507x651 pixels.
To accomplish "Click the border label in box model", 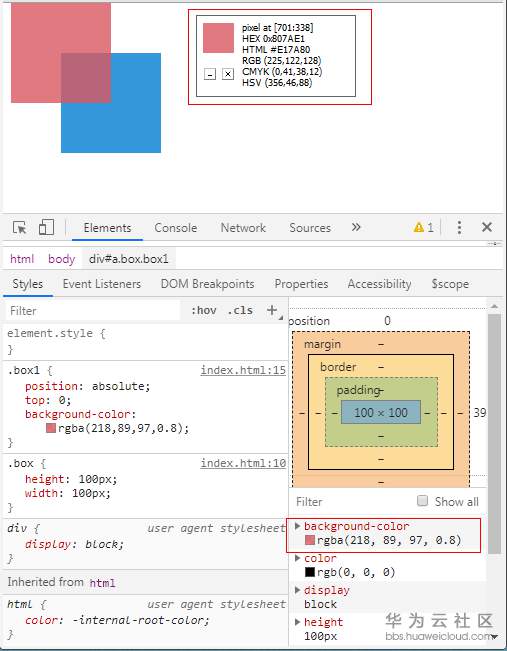I will (338, 367).
